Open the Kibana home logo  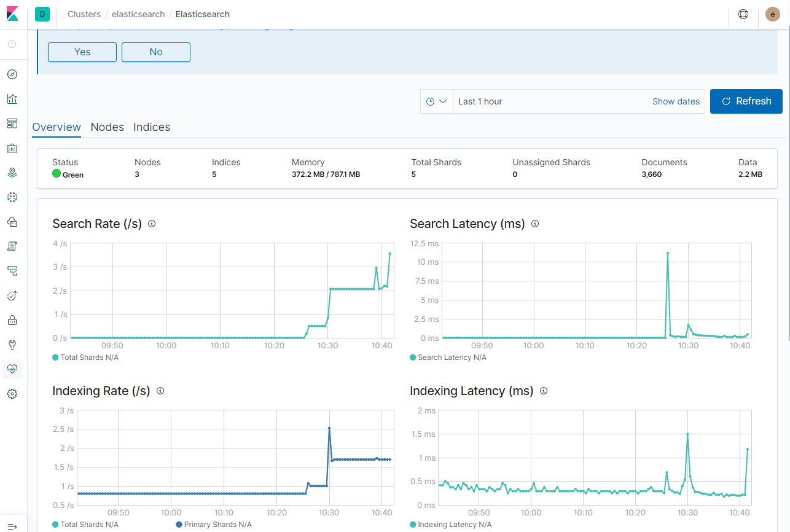[x=13, y=14]
